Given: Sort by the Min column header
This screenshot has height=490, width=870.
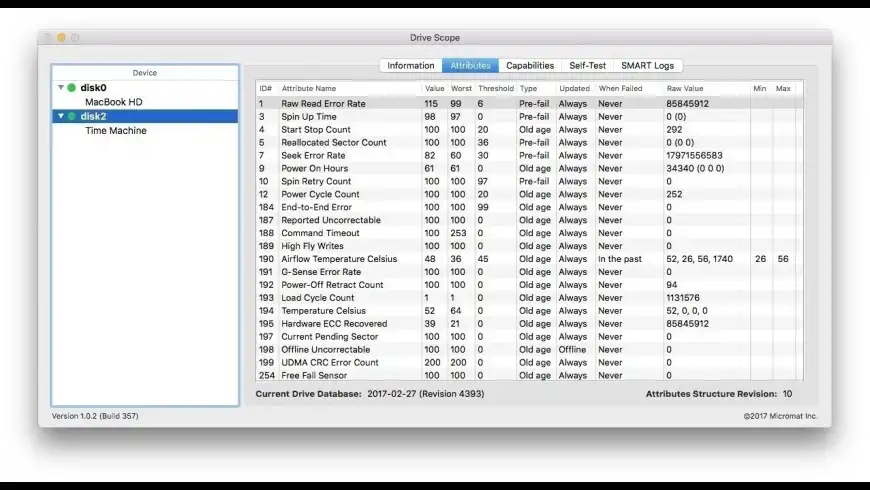Looking at the screenshot, I should click(760, 88).
